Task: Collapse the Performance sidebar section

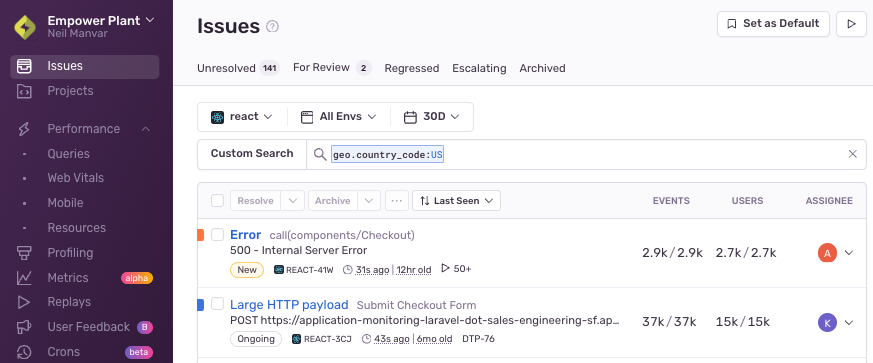Action: (x=145, y=129)
